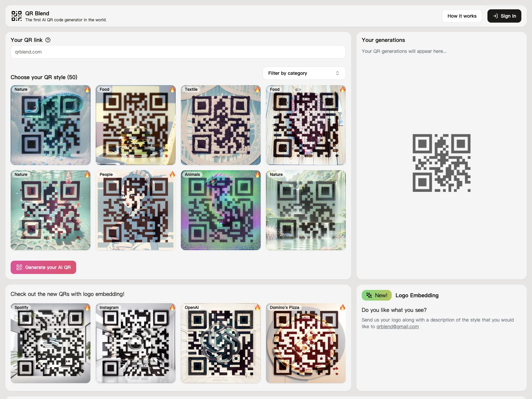Click the help icon beside Your QR link
The height and width of the screenshot is (399, 532).
click(48, 40)
